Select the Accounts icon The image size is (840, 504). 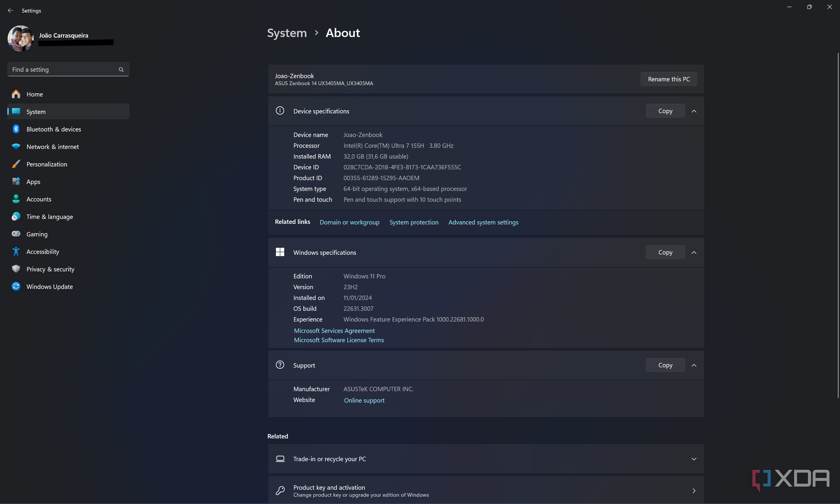click(16, 199)
